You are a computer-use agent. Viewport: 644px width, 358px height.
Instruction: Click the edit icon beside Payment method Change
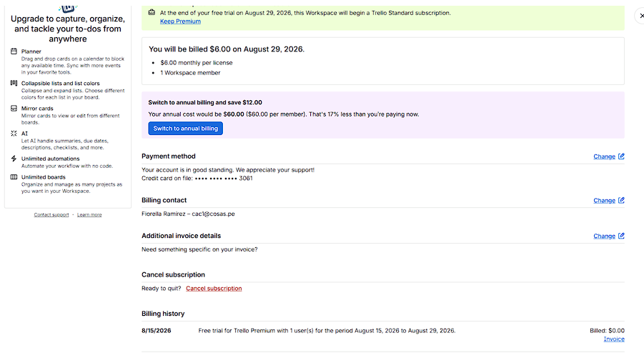coord(621,156)
